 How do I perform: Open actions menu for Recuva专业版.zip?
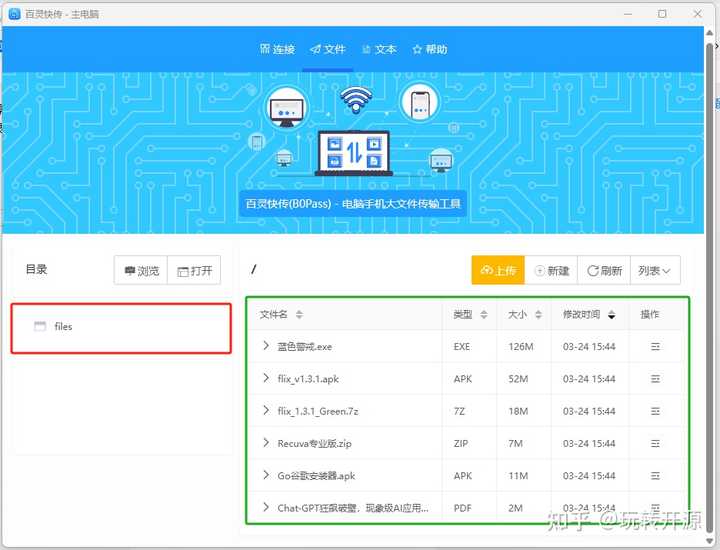coord(655,443)
